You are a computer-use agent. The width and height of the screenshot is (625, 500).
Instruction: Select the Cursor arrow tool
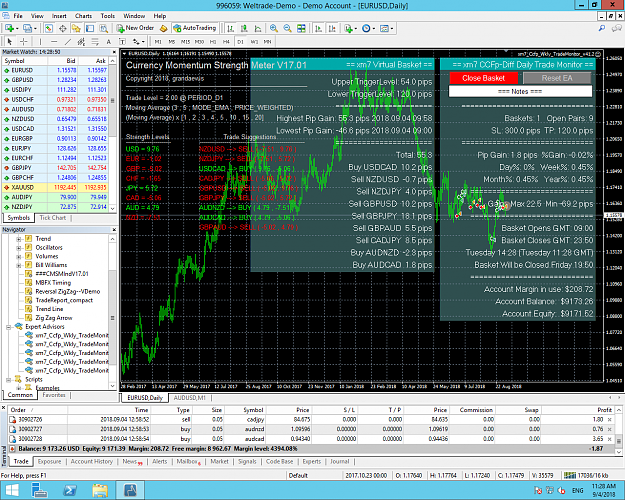pos(10,41)
